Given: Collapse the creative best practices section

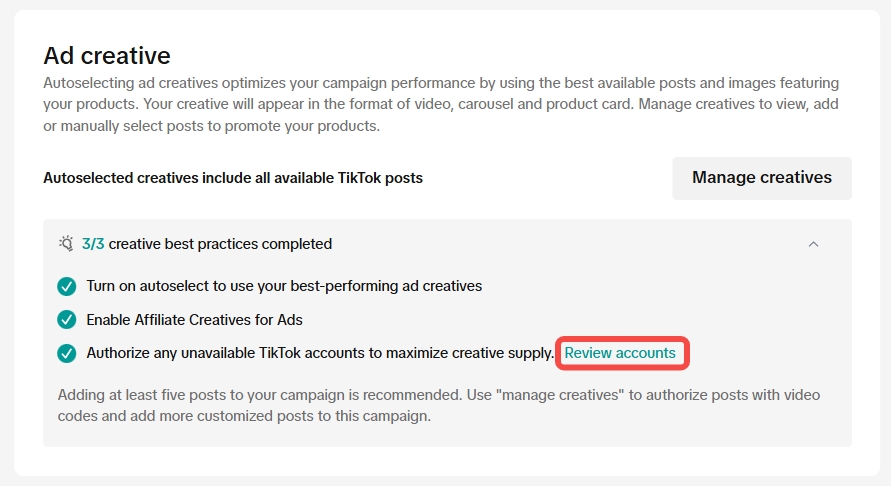Looking at the screenshot, I should click(x=813, y=244).
